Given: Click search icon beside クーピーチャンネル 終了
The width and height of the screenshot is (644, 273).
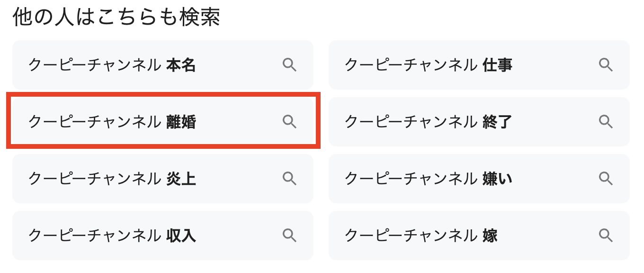Looking at the screenshot, I should 606,122.
